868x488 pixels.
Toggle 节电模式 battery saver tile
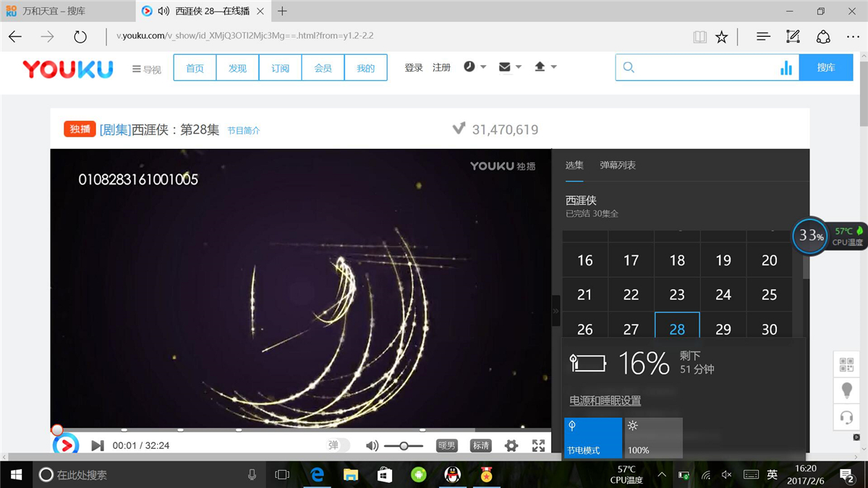pos(592,437)
